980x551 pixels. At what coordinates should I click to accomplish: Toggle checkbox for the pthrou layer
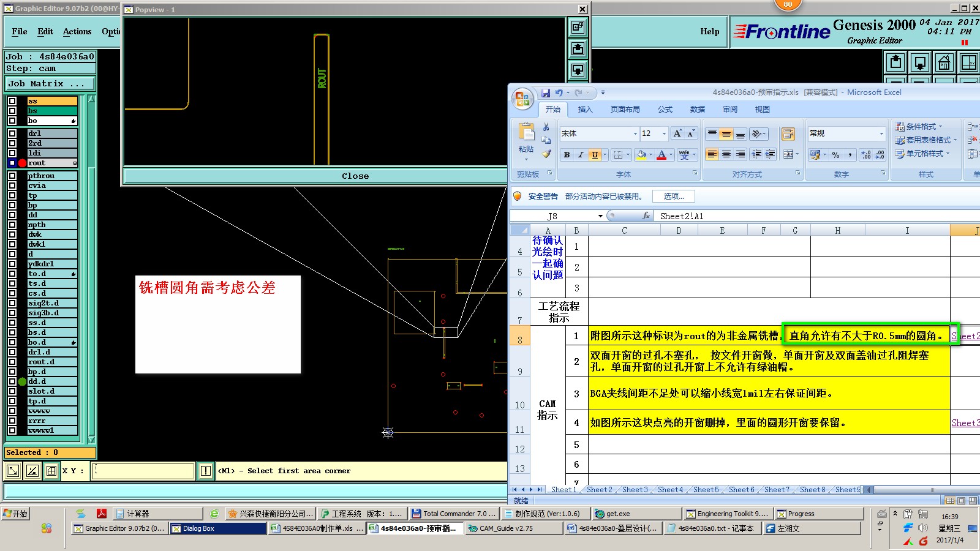[x=12, y=176]
